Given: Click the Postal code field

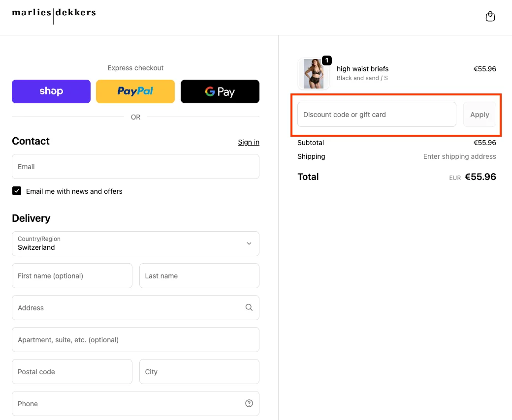Looking at the screenshot, I should 72,372.
